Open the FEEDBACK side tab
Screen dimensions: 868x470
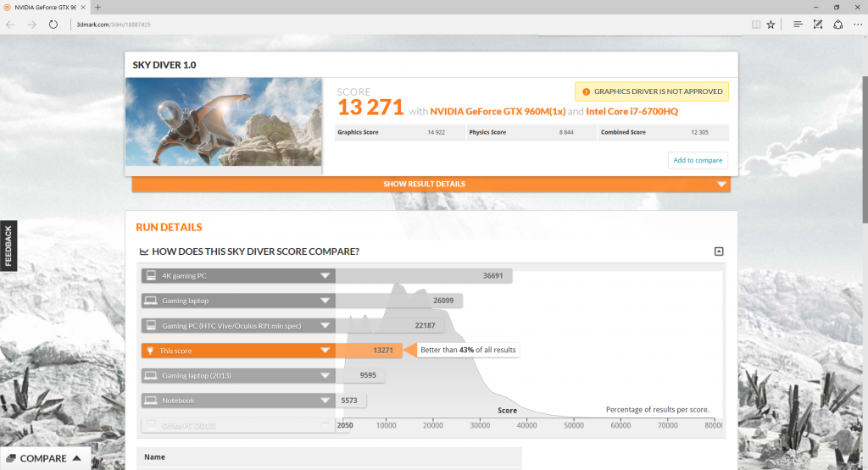coord(8,246)
